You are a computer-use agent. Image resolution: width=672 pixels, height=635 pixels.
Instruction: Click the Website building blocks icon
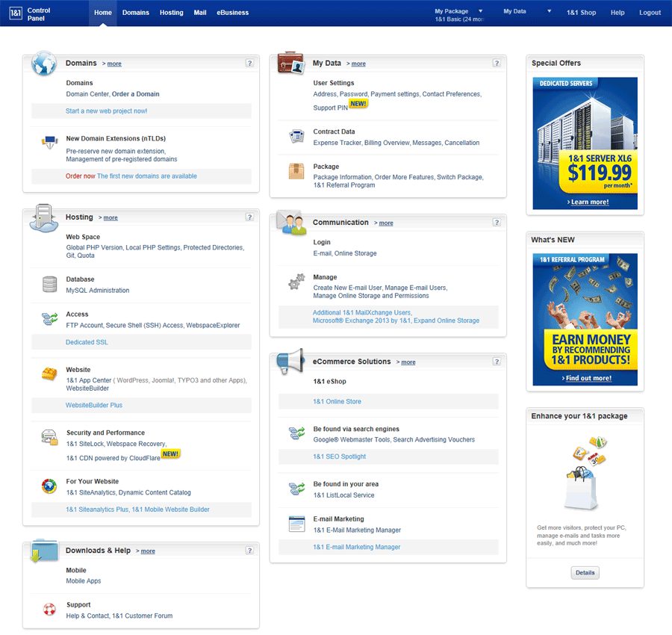(x=50, y=374)
